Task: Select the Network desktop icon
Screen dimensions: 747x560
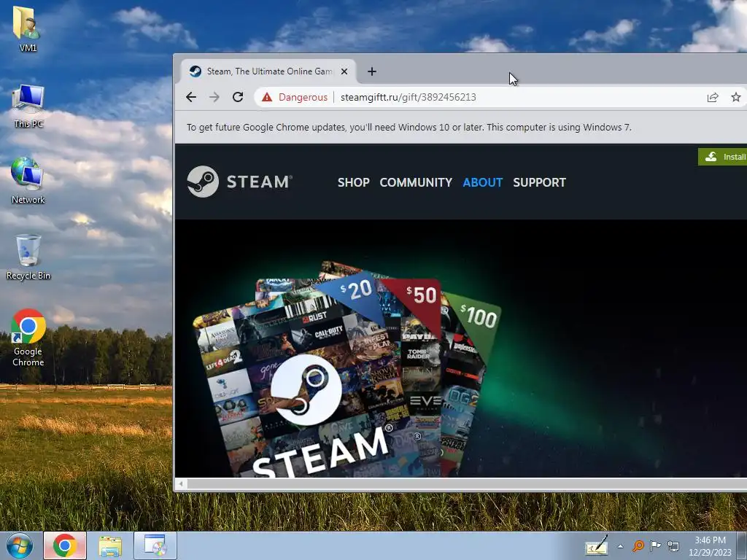Action: tap(28, 180)
